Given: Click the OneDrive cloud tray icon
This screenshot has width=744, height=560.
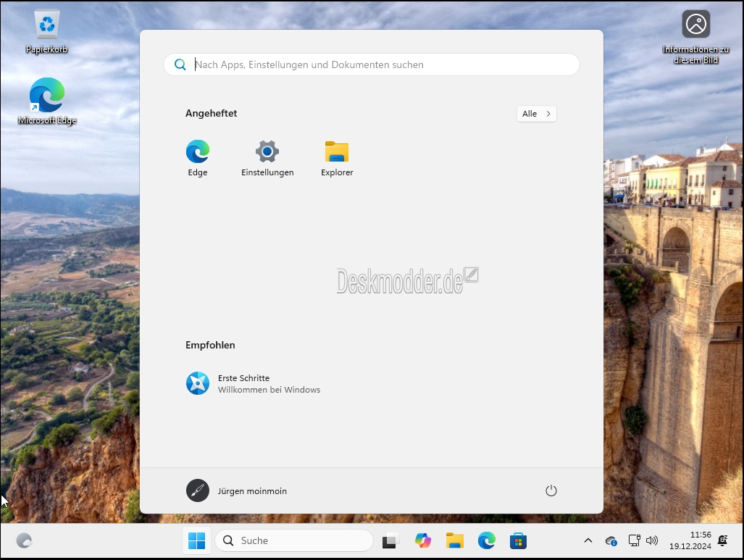Looking at the screenshot, I should (611, 540).
